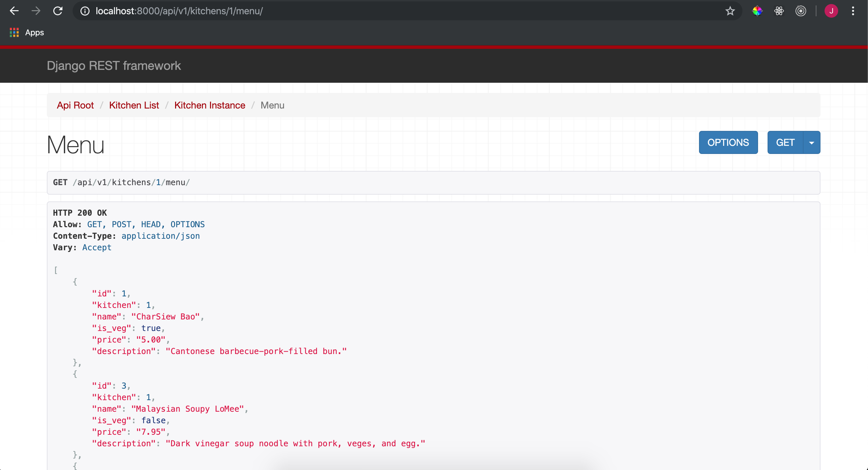This screenshot has height=470, width=868.
Task: Open the colorful color-picker extension icon
Action: [757, 11]
